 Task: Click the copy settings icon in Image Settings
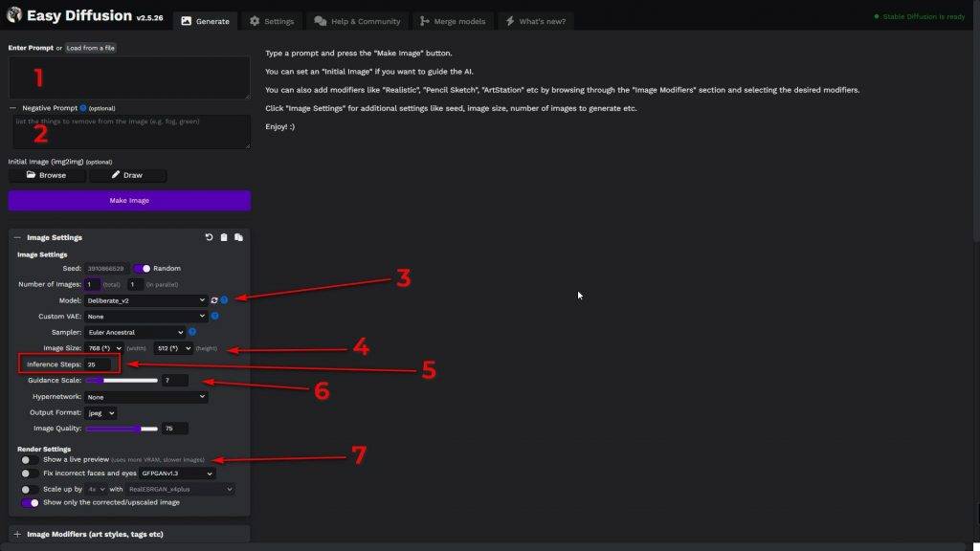[x=238, y=237]
